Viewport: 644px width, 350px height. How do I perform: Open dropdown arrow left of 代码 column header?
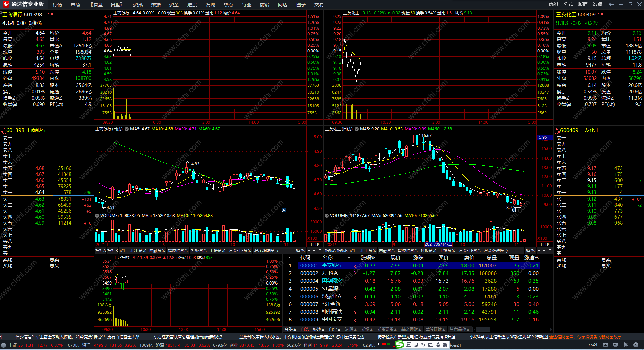(289, 258)
